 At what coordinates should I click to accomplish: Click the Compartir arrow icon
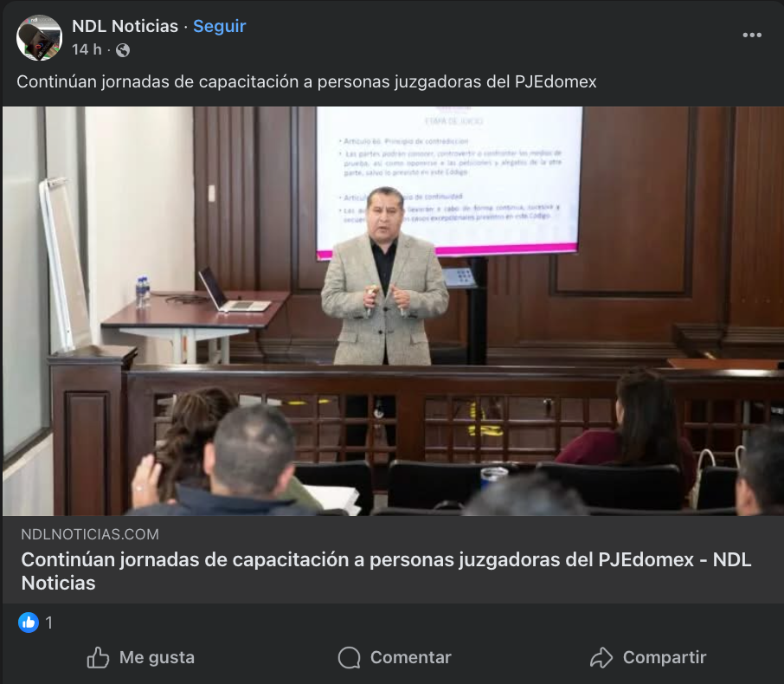(601, 657)
